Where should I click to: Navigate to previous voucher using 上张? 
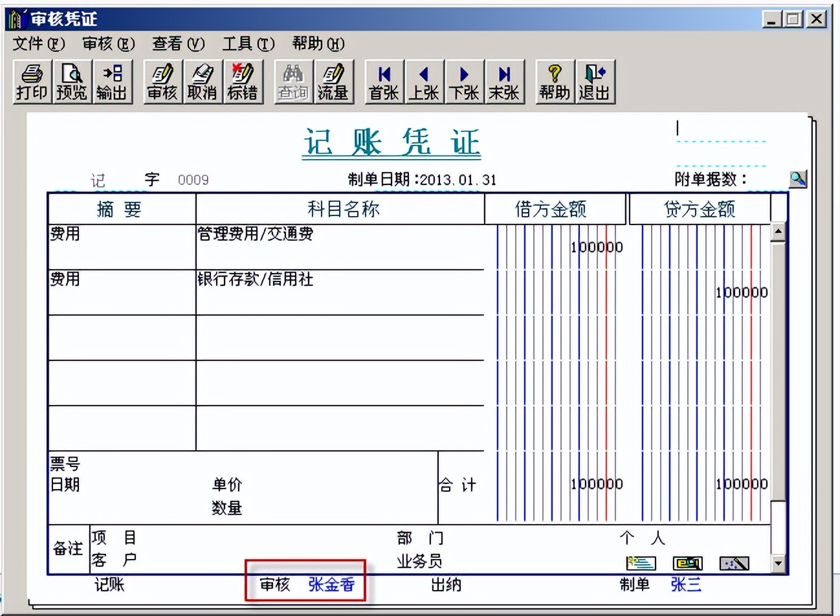click(x=425, y=81)
